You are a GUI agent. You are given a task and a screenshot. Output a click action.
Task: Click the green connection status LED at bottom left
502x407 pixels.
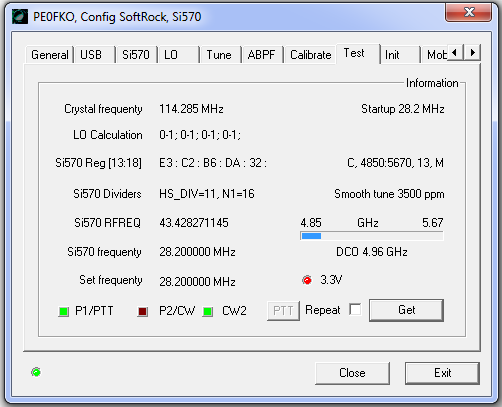(36, 372)
